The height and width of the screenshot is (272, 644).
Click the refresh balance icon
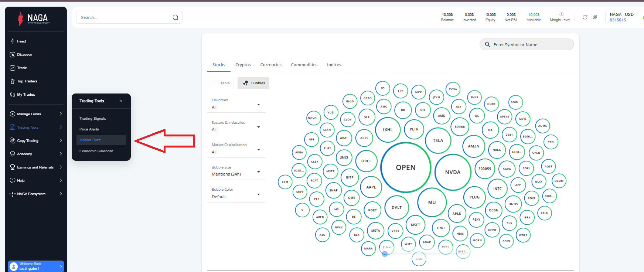585,17
